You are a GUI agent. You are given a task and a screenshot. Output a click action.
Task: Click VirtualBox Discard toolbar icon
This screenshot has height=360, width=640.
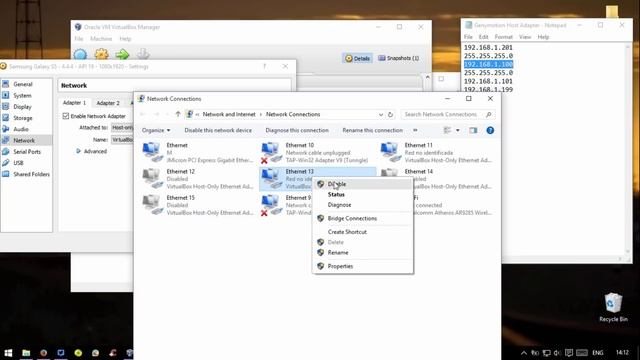pos(143,55)
